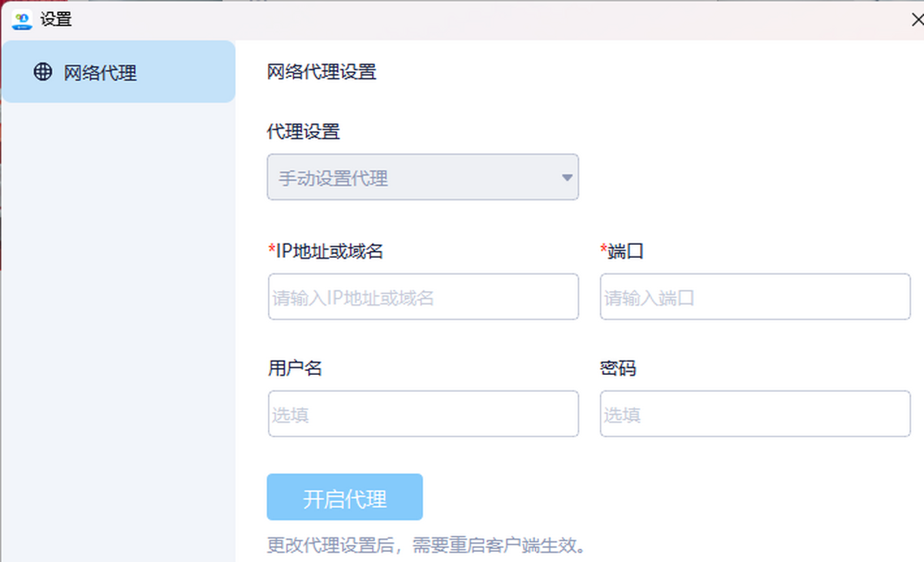Screen dimensions: 924x562
Task: Click the red asterisk beside 端口
Action: coord(604,249)
